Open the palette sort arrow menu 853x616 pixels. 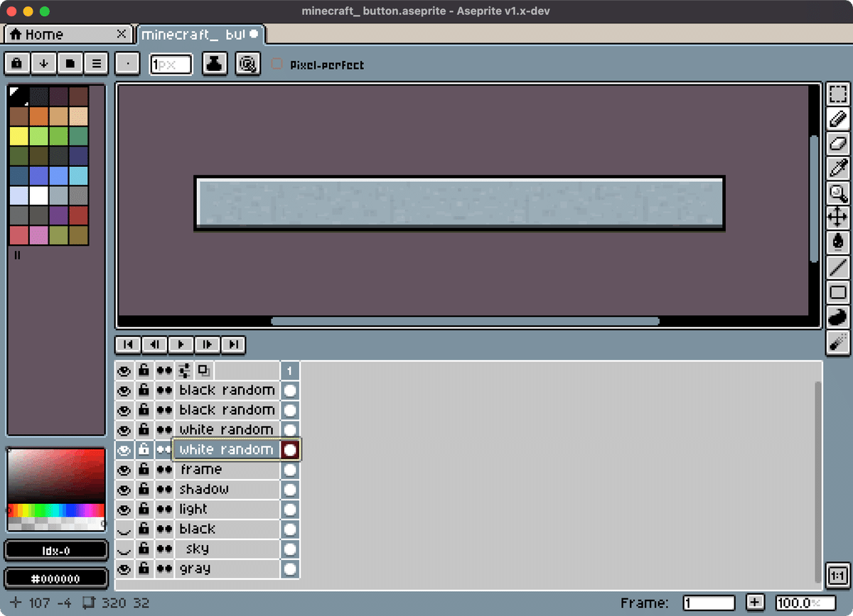tap(43, 63)
